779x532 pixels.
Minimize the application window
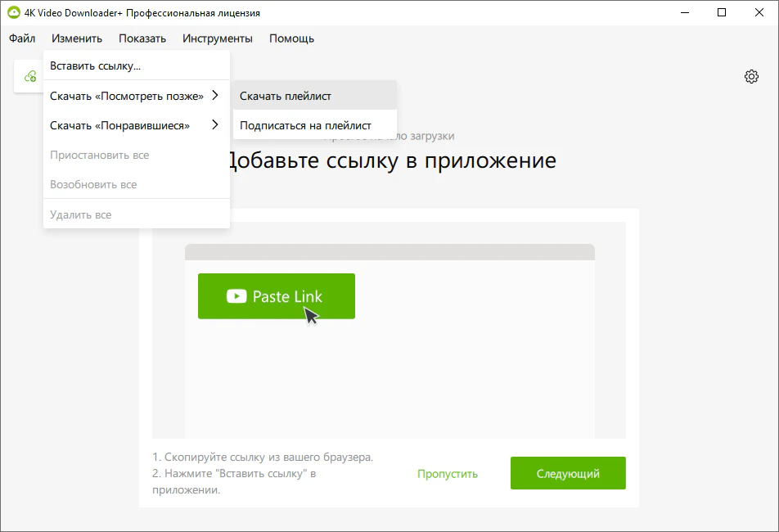tap(684, 12)
